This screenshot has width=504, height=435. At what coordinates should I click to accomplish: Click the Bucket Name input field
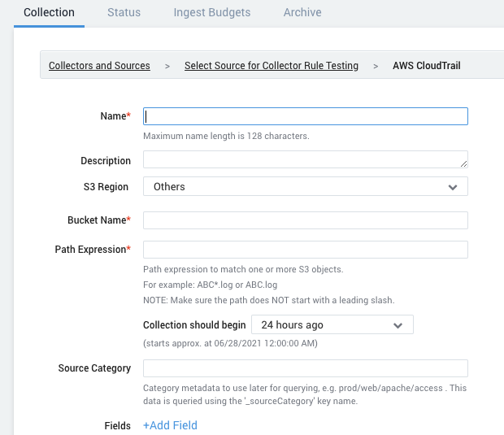click(x=305, y=220)
